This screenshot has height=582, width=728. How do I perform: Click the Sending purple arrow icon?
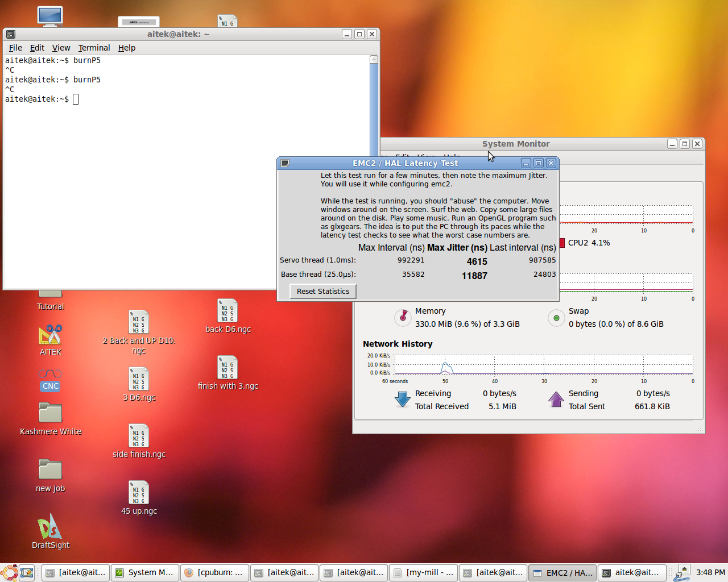pyautogui.click(x=556, y=400)
